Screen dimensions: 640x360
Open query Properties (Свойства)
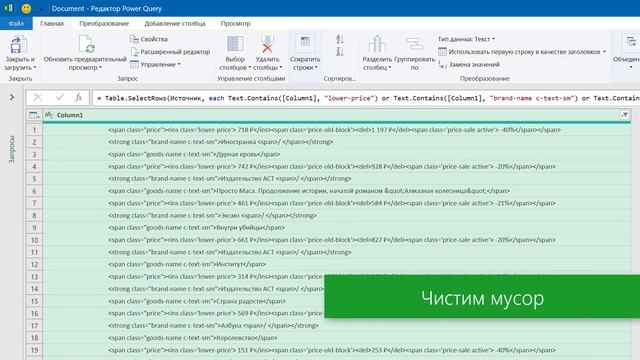149,39
